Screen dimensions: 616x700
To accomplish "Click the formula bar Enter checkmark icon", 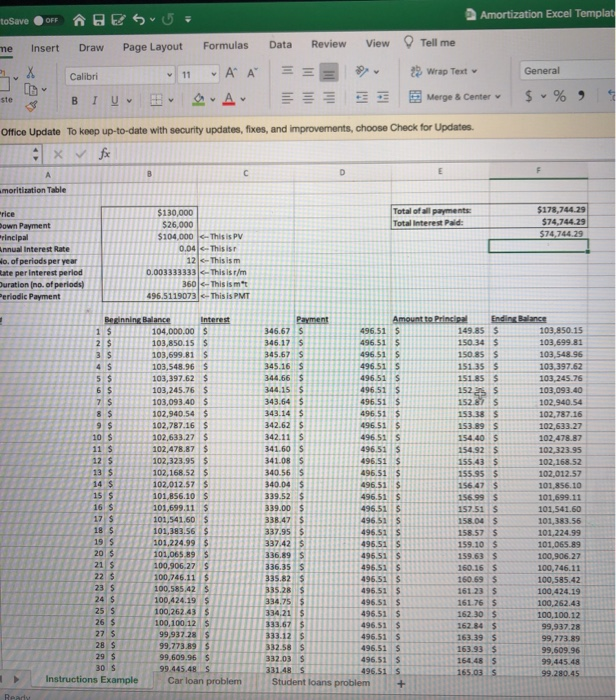I will coord(81,154).
